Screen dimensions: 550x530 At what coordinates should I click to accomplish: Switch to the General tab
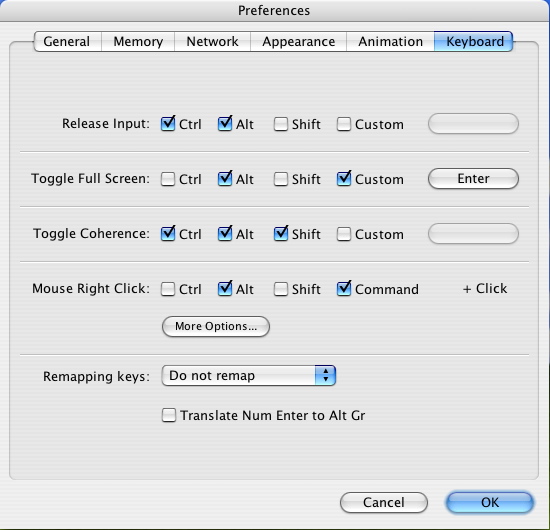coord(67,41)
